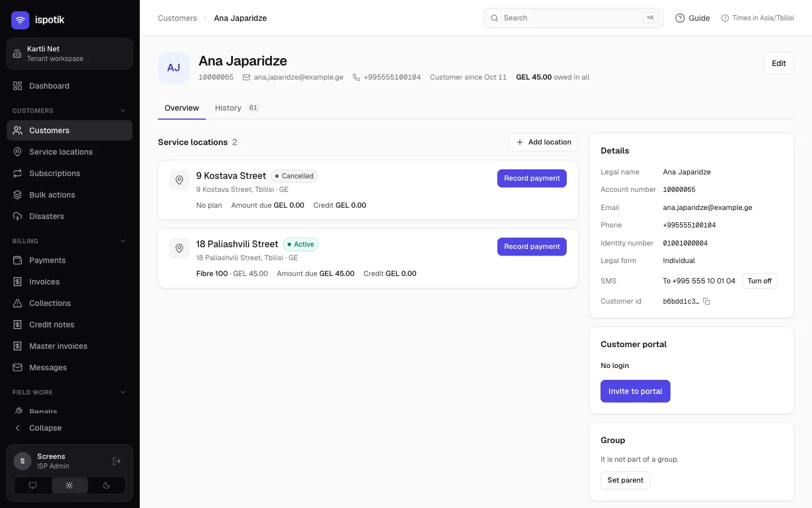Open Payments via its wallet icon
Image resolution: width=812 pixels, height=508 pixels.
(17, 260)
